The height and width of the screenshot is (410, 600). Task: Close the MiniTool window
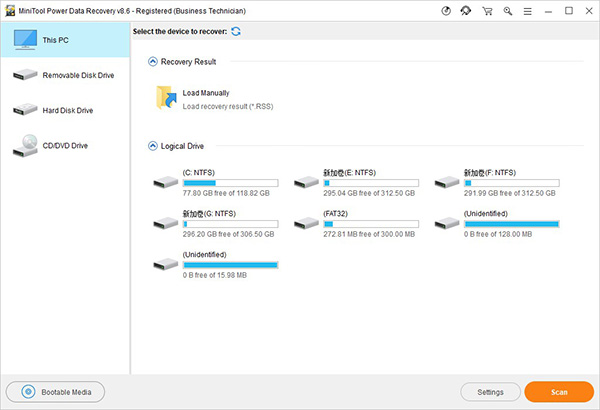click(x=589, y=11)
